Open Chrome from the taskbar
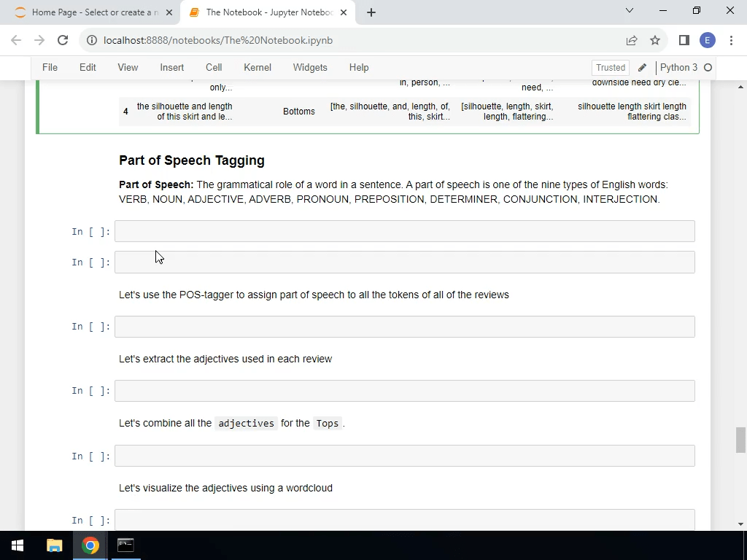 point(89,545)
